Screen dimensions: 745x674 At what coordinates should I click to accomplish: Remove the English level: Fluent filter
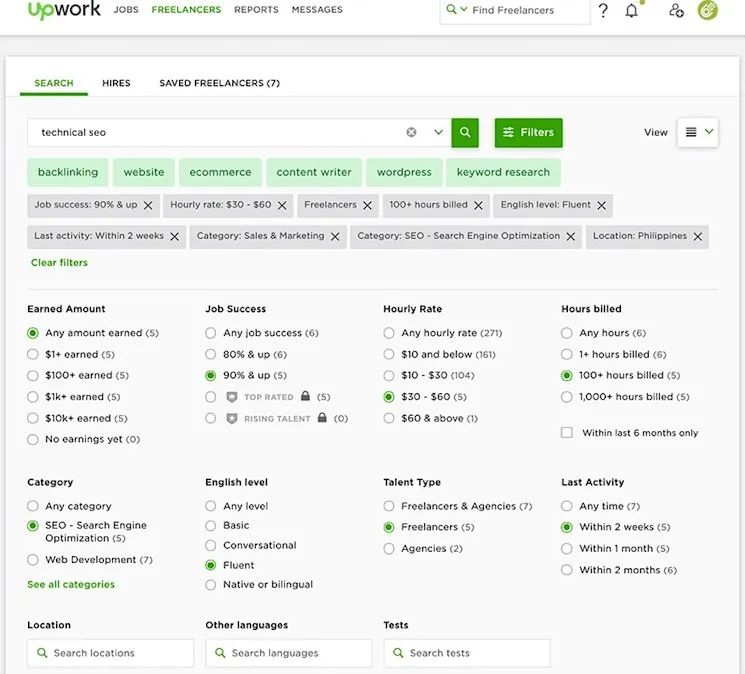(x=602, y=205)
